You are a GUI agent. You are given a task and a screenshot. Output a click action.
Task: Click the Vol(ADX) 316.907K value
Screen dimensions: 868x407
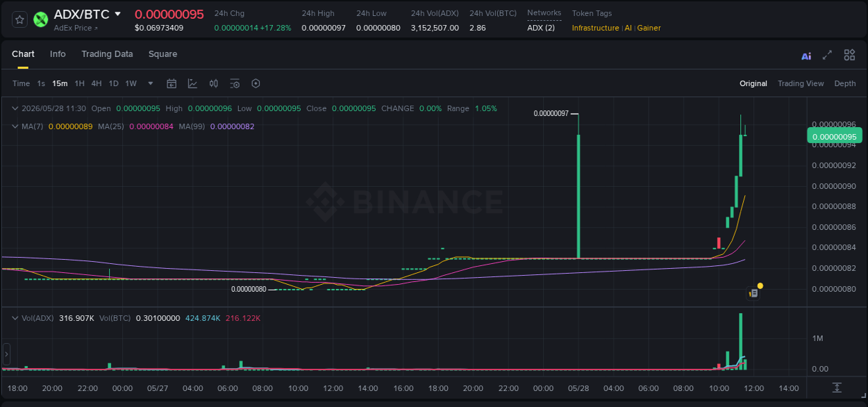coord(77,318)
